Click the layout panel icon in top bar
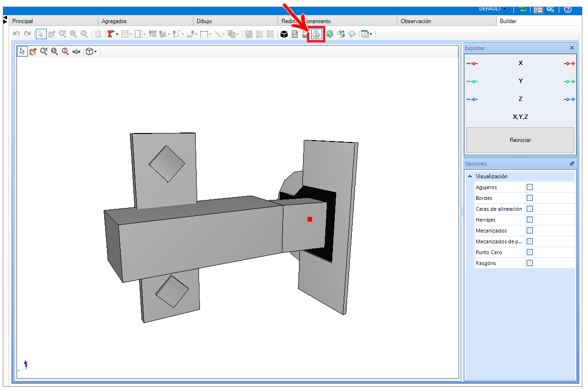 (538, 9)
